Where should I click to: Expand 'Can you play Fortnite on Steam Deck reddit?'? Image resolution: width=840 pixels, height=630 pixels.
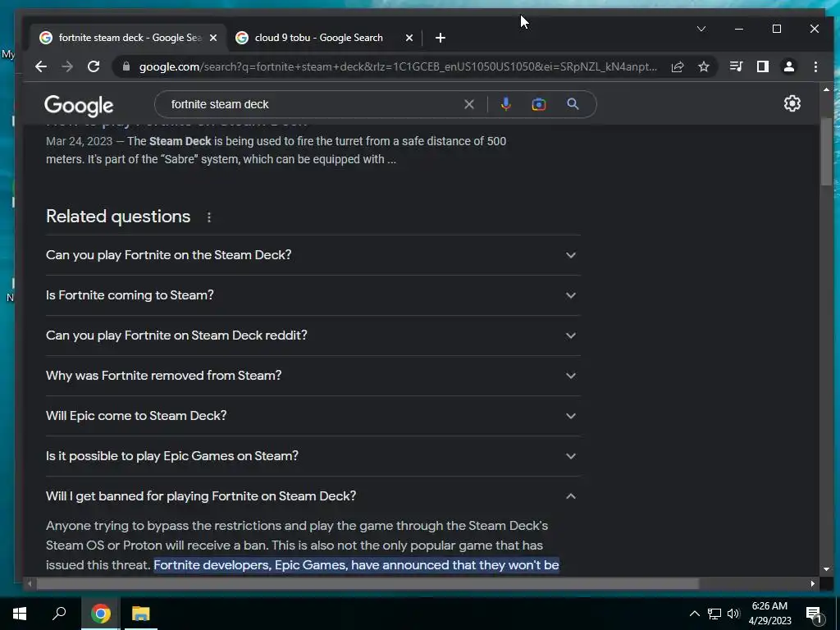click(x=313, y=336)
